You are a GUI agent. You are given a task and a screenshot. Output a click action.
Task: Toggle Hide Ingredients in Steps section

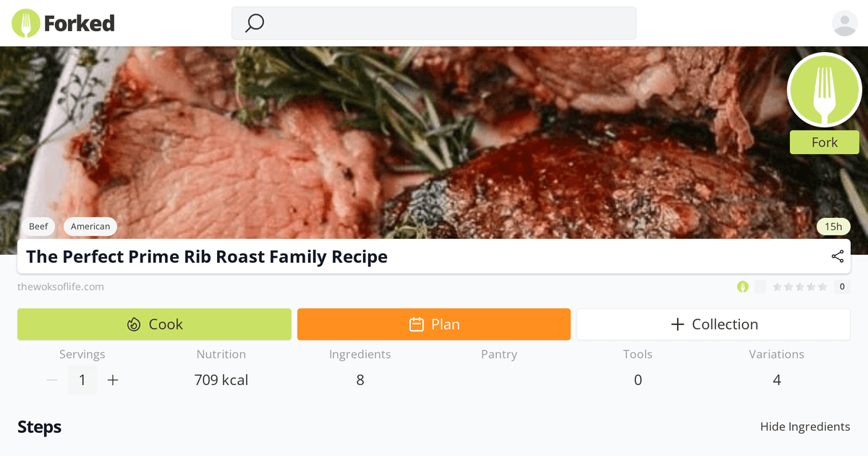[x=804, y=426]
